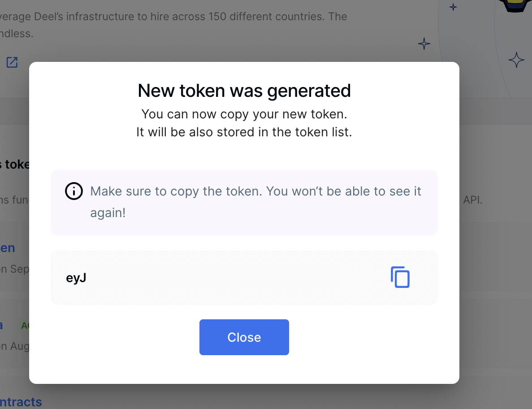This screenshot has height=409, width=532.
Task: Click the 'You can now copy your new token' line
Action: tap(244, 114)
